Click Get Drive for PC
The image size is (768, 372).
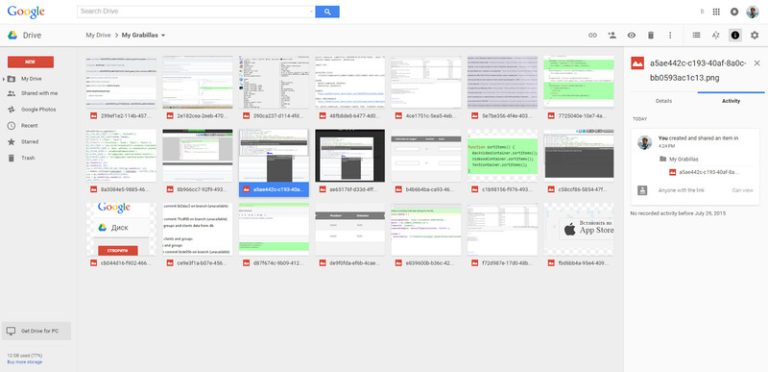tap(36, 331)
